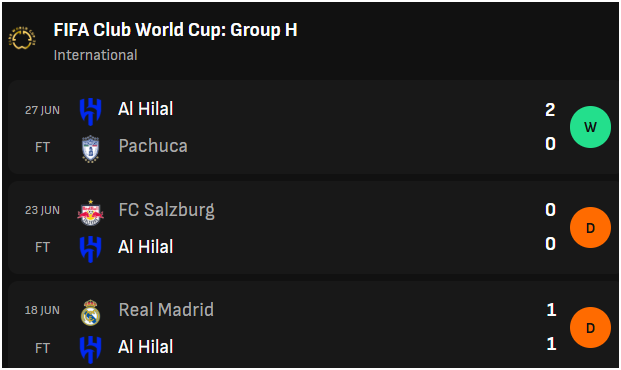Image resolution: width=621 pixels, height=370 pixels.
Task: Click Al Hilal crest in the Salzburg match
Action: pyautogui.click(x=91, y=249)
